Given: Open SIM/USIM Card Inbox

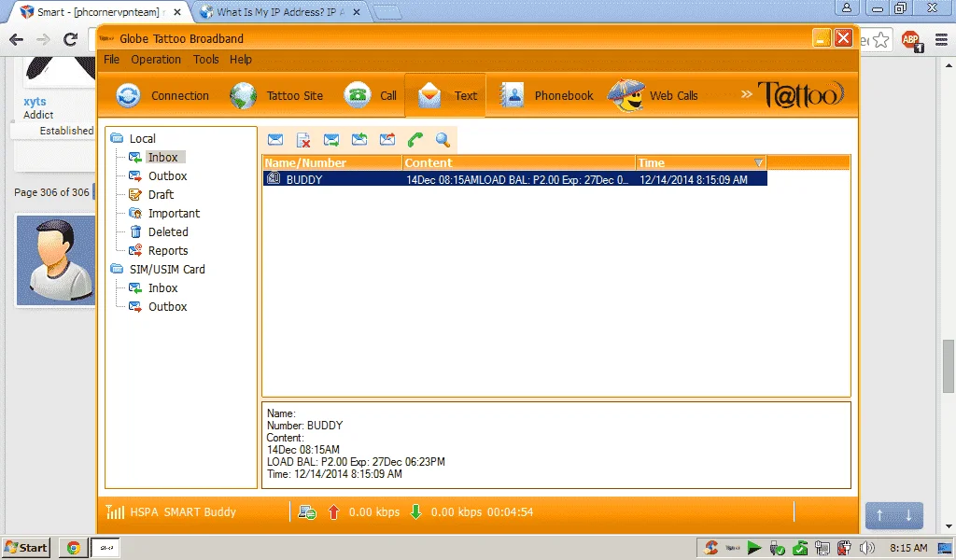Looking at the screenshot, I should pyautogui.click(x=162, y=287).
